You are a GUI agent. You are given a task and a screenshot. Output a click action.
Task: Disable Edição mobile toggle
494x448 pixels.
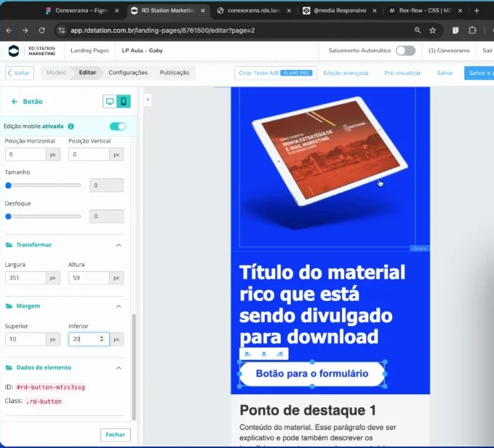pyautogui.click(x=118, y=127)
